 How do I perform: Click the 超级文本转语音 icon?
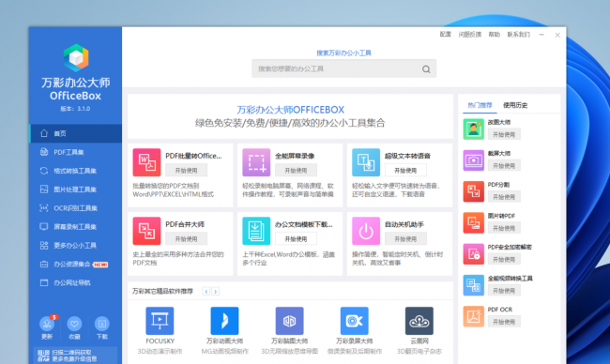[366, 162]
